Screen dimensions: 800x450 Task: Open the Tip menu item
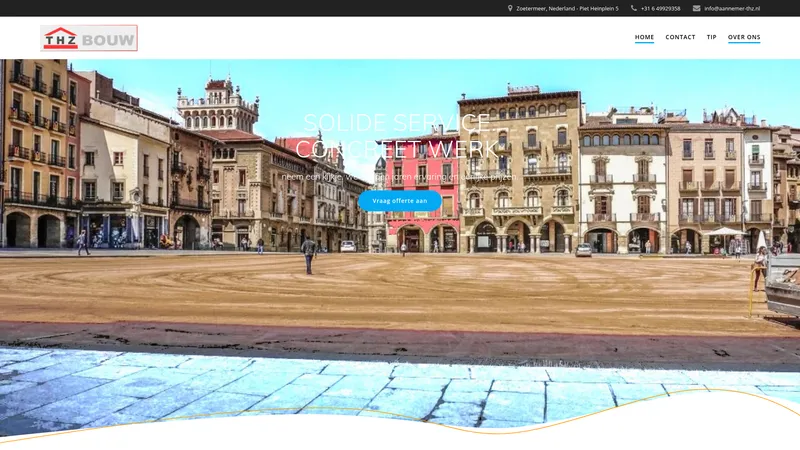(712, 37)
